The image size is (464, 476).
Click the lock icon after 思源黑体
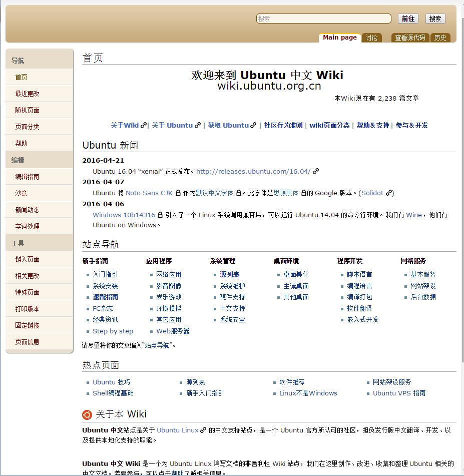[x=303, y=193]
